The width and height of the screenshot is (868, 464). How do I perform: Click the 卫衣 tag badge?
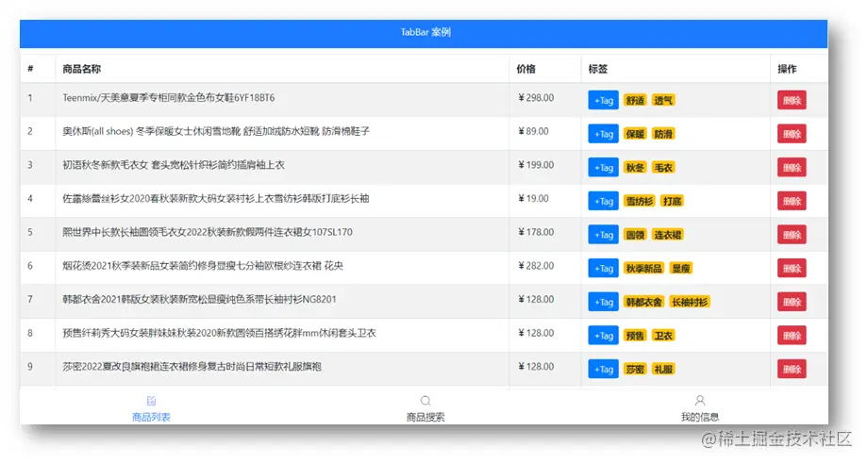coord(663,336)
